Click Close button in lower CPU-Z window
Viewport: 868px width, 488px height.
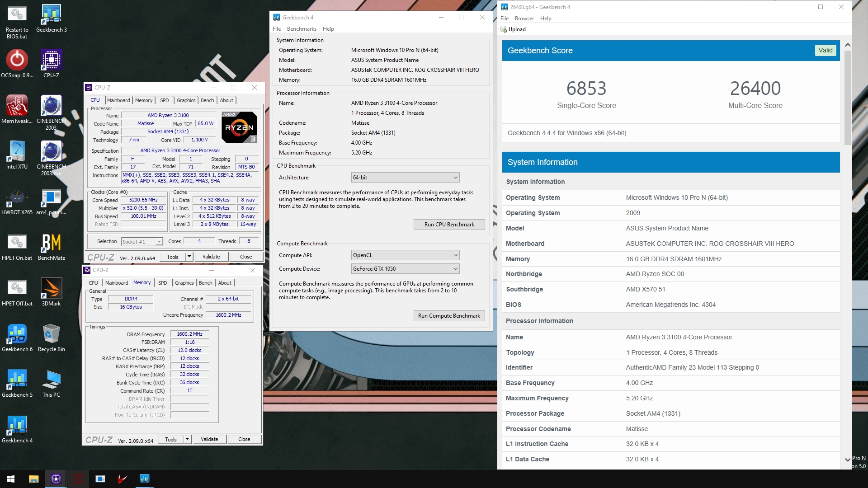pyautogui.click(x=244, y=439)
